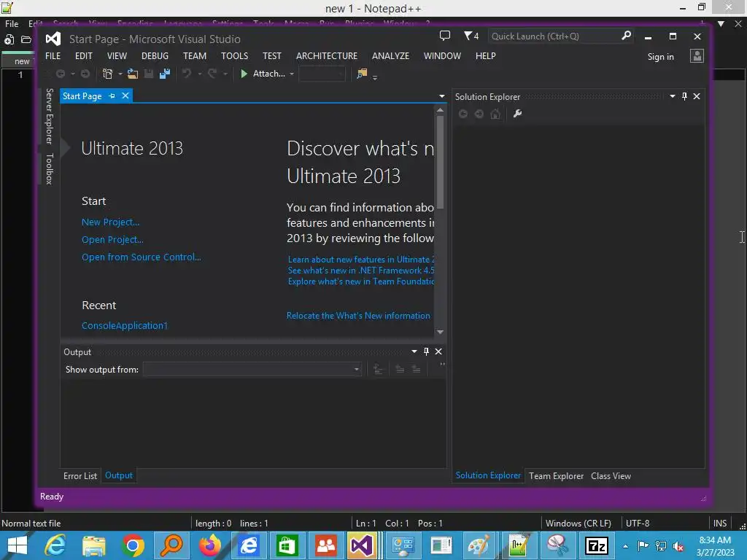Image resolution: width=747 pixels, height=560 pixels.
Task: Click the Find in Files toolbar icon
Action: (362, 74)
